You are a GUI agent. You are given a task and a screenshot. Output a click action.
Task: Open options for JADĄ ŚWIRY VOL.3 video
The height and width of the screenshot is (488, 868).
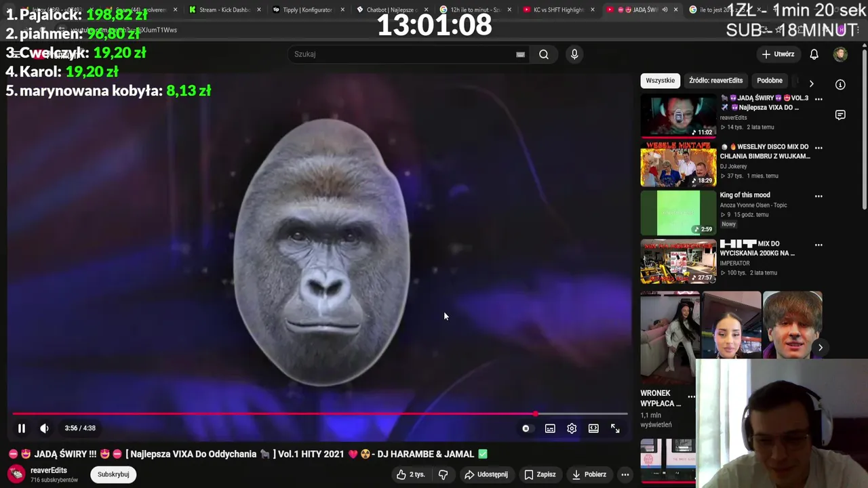tap(818, 99)
